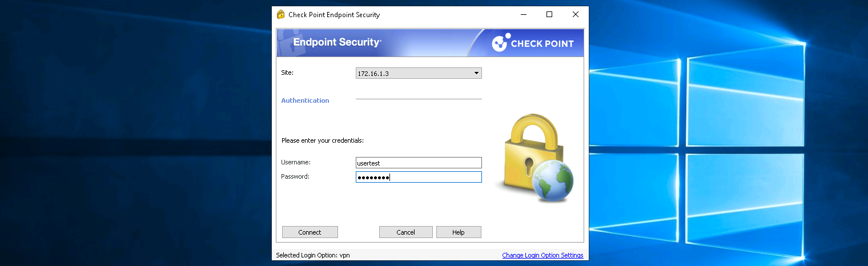Viewport: 868px width, 266px height.
Task: Close the Check Point Endpoint Security window
Action: pos(575,15)
